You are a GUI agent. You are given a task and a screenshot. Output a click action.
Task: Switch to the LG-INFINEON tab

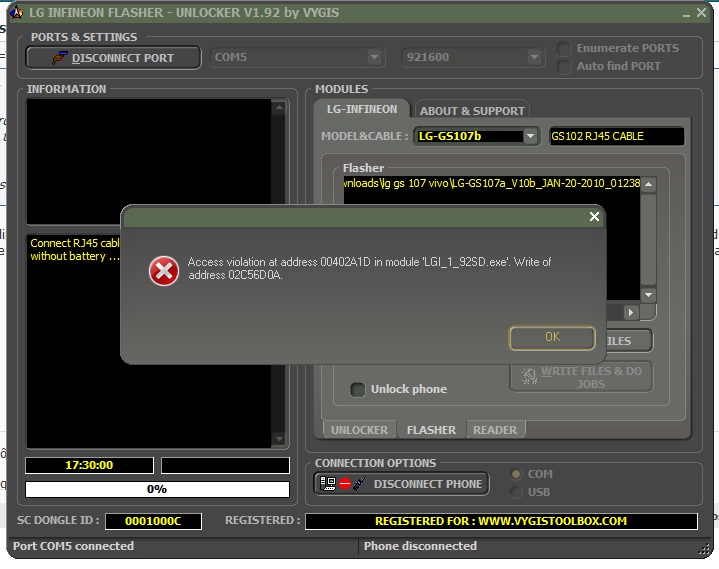(362, 109)
